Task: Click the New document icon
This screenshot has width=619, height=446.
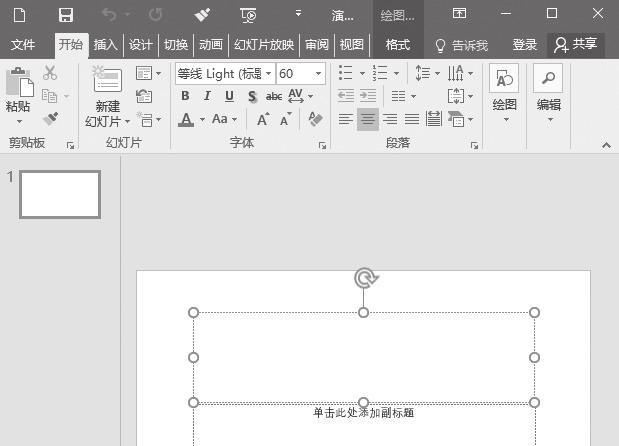Action: pos(19,15)
